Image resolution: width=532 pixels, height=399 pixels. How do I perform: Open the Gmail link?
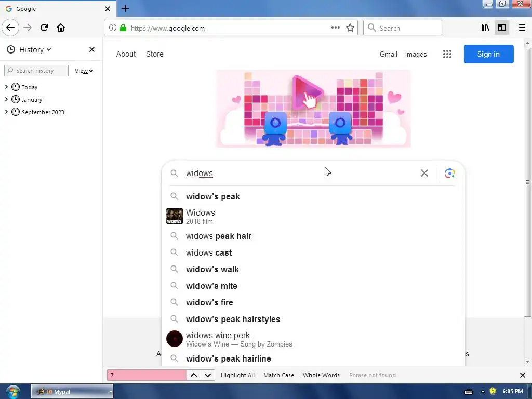click(x=389, y=54)
